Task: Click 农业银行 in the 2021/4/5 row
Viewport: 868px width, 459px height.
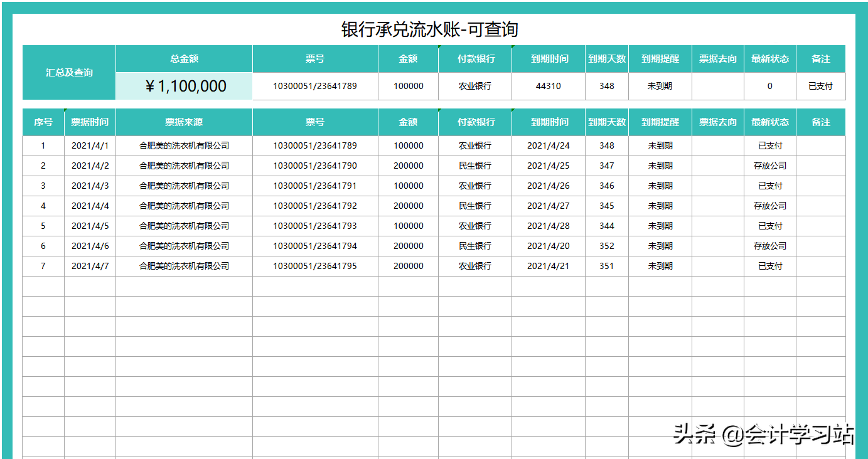Action: (475, 226)
